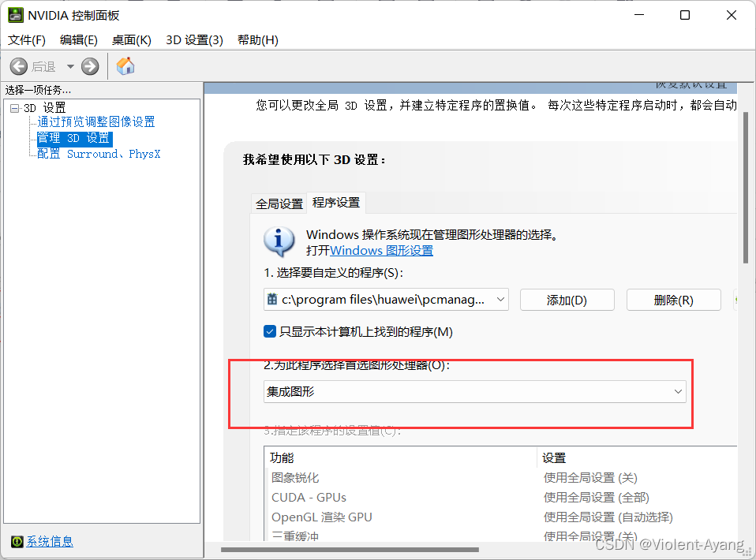Screen dimensions: 756x560
Task: Minimize the NVIDIA control panel window
Action: pos(639,16)
